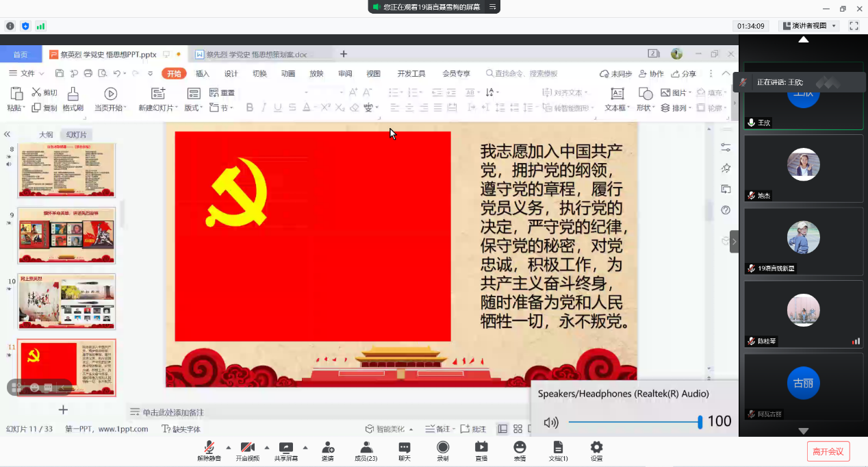Add a slide with the plus button
Screen dimensions: 868x467
pos(63,409)
